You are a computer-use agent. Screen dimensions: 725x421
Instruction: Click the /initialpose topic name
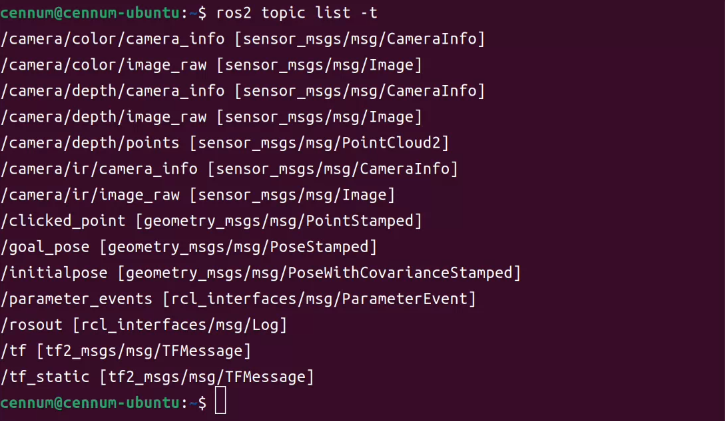point(54,273)
